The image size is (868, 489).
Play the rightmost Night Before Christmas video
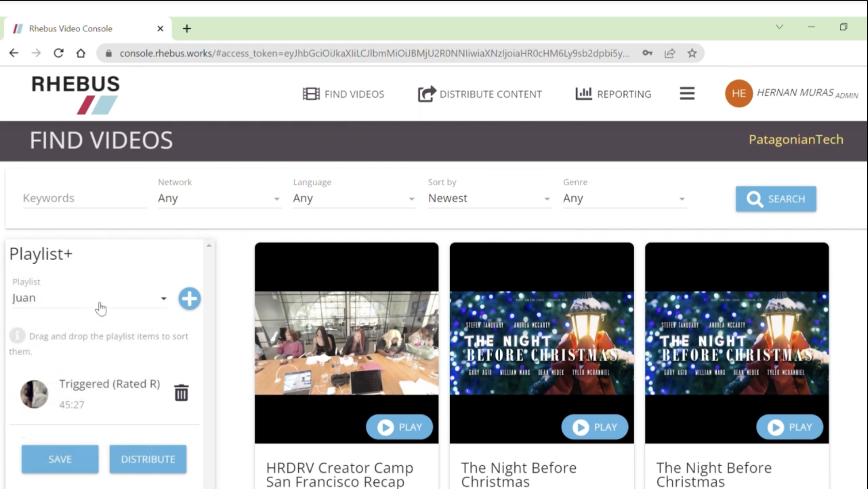[790, 427]
